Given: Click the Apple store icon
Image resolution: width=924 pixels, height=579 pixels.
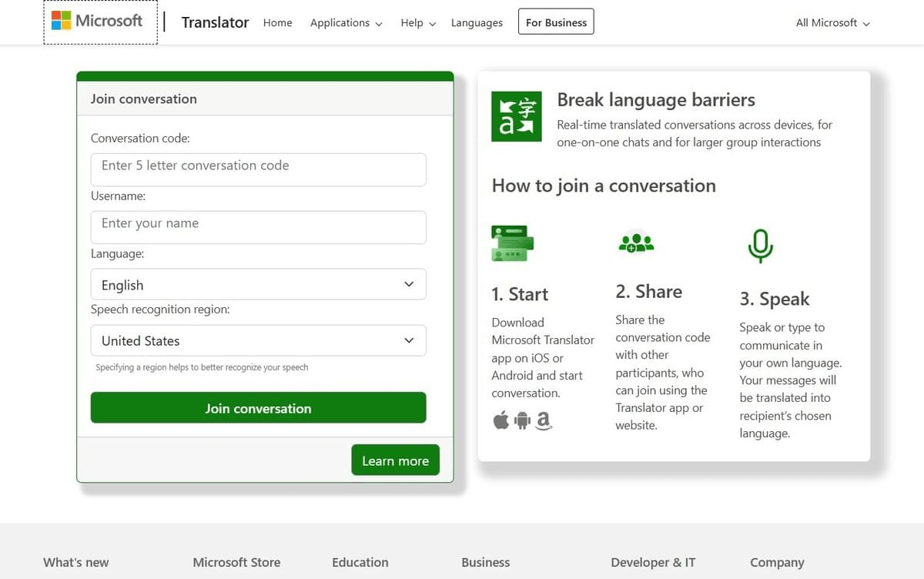Looking at the screenshot, I should 501,420.
